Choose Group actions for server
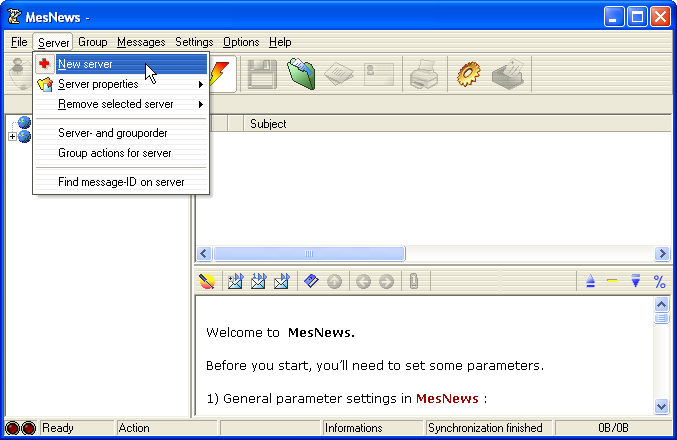The width and height of the screenshot is (677, 440). click(x=121, y=153)
